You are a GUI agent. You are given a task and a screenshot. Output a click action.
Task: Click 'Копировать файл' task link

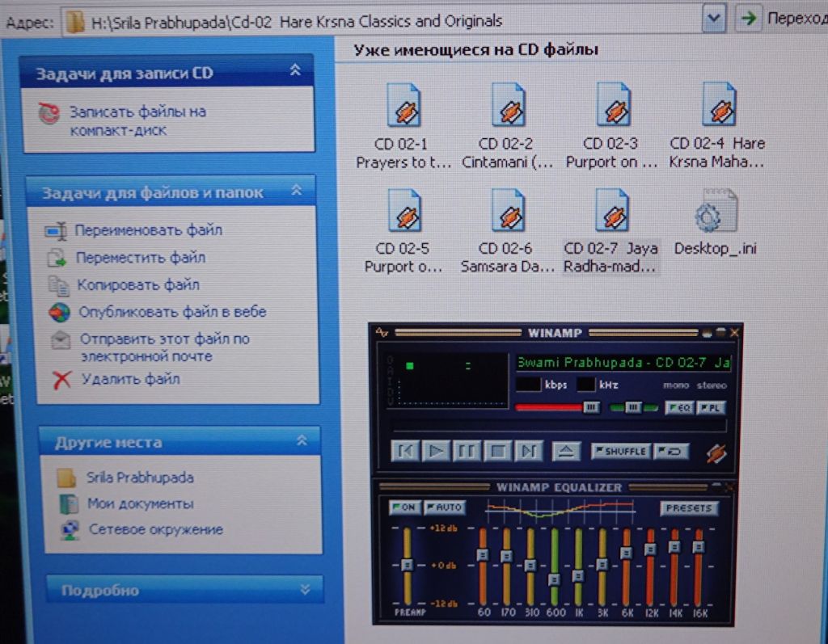tap(137, 285)
